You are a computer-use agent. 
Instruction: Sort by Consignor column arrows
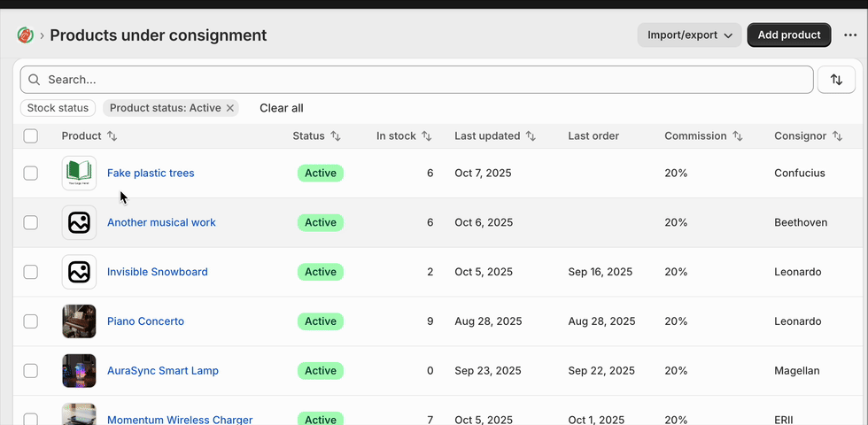837,136
